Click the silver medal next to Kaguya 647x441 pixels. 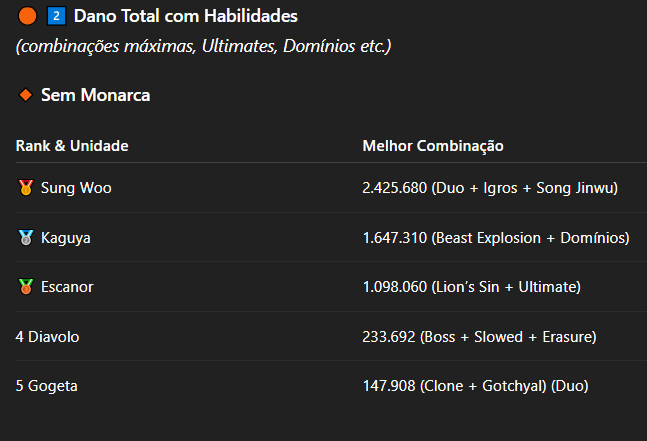pos(25,237)
